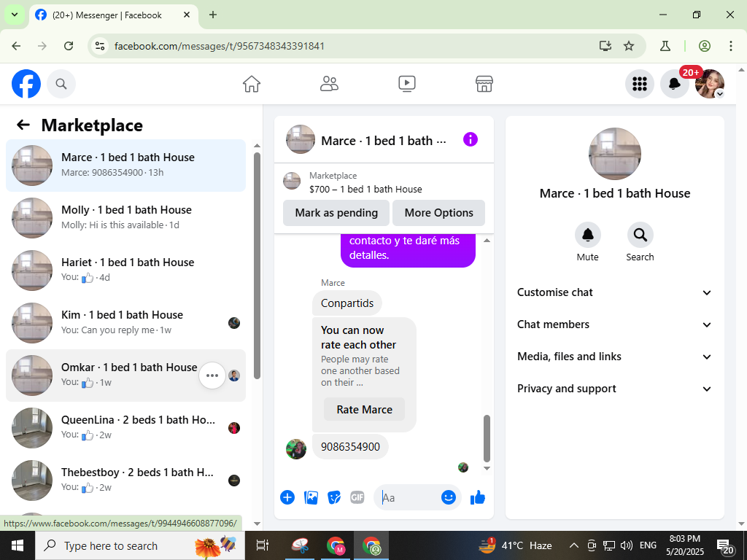Open the Thebestboy 2 beds 1 bath chat
747x560 pixels.
pos(125,480)
